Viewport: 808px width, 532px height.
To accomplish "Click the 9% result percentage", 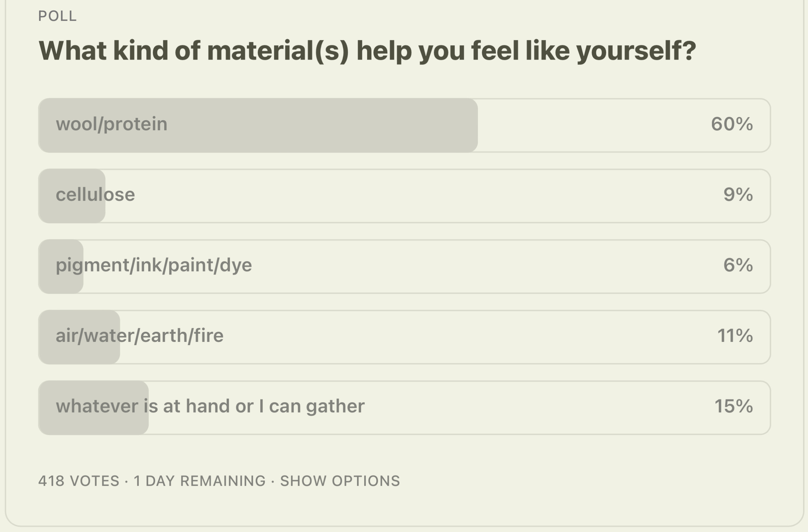I will (x=738, y=195).
